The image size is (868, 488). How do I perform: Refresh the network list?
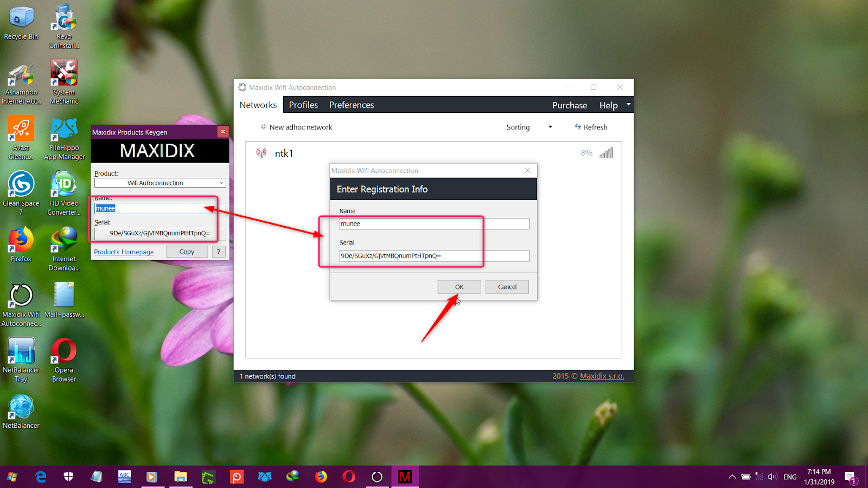pos(591,127)
